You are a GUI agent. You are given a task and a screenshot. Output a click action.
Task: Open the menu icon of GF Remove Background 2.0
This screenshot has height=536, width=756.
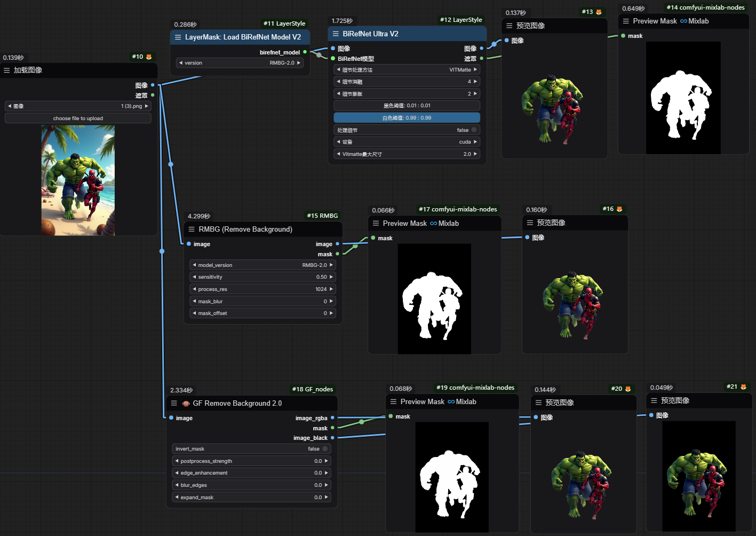tap(174, 404)
